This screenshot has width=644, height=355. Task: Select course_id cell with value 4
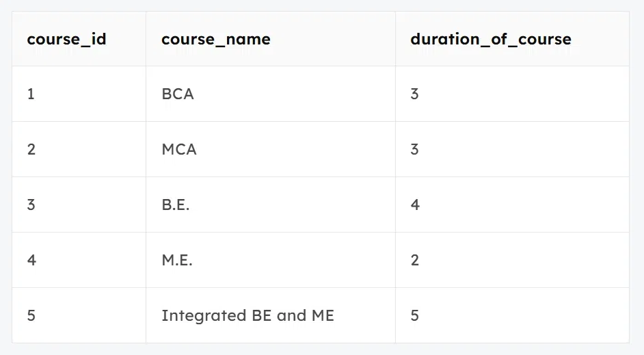[31, 261]
